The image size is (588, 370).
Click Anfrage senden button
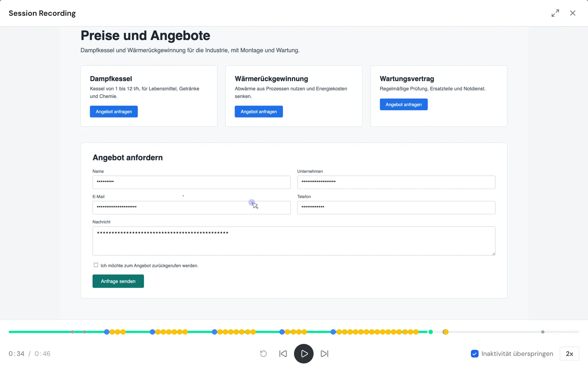point(118,281)
